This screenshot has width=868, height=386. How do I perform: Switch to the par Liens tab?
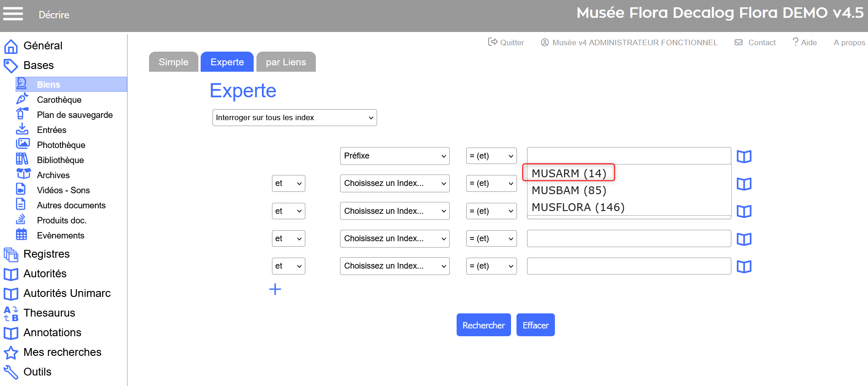point(286,62)
